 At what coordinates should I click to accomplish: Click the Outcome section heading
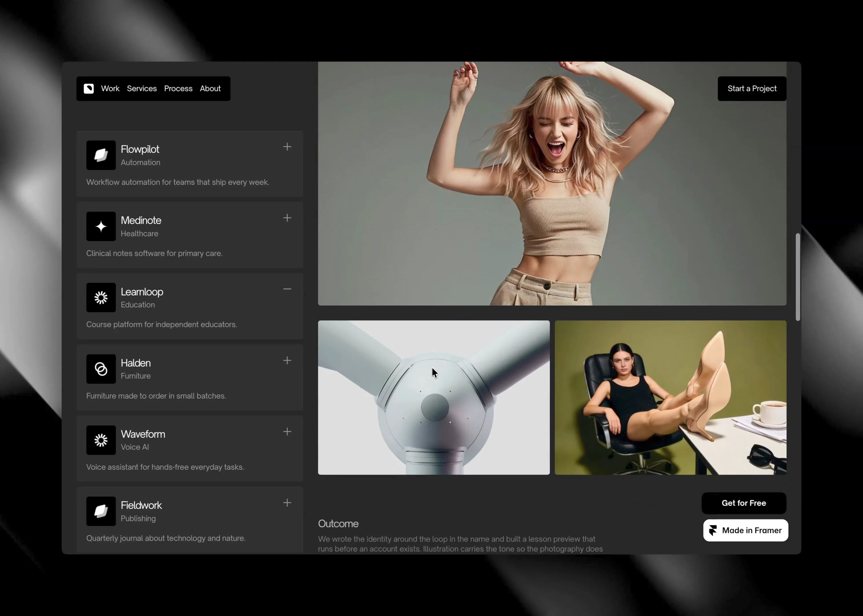(338, 524)
